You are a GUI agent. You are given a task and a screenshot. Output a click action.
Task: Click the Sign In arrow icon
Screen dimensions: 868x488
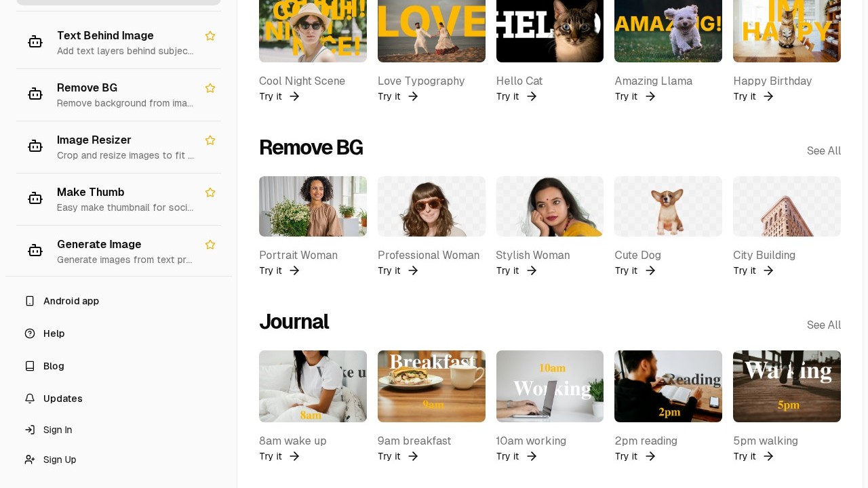[30, 430]
